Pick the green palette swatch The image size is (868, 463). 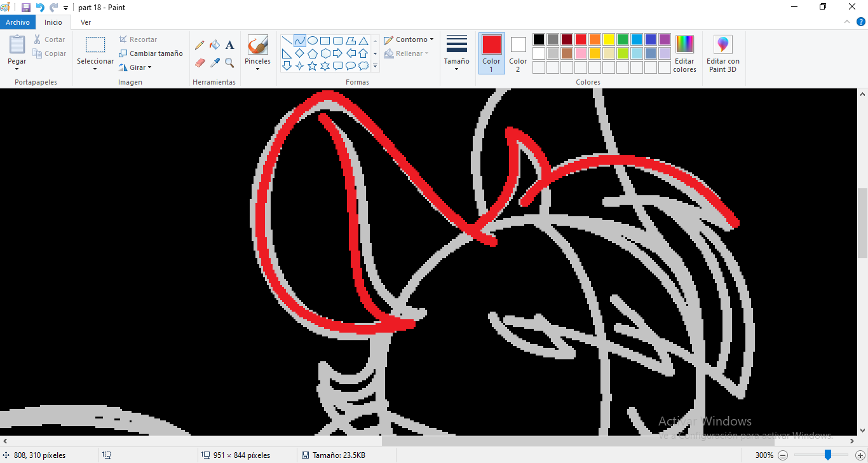(x=623, y=39)
